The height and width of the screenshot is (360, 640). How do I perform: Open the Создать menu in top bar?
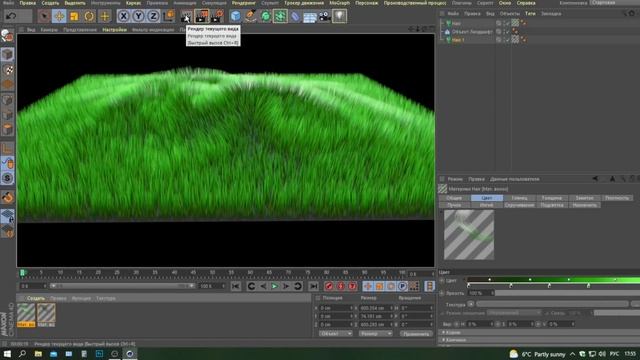coord(50,3)
